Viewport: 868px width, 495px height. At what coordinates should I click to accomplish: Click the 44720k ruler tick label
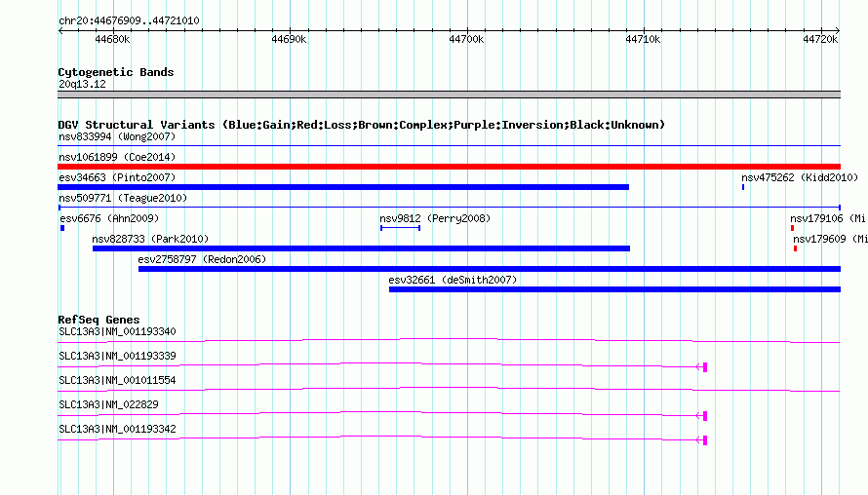tap(820, 39)
